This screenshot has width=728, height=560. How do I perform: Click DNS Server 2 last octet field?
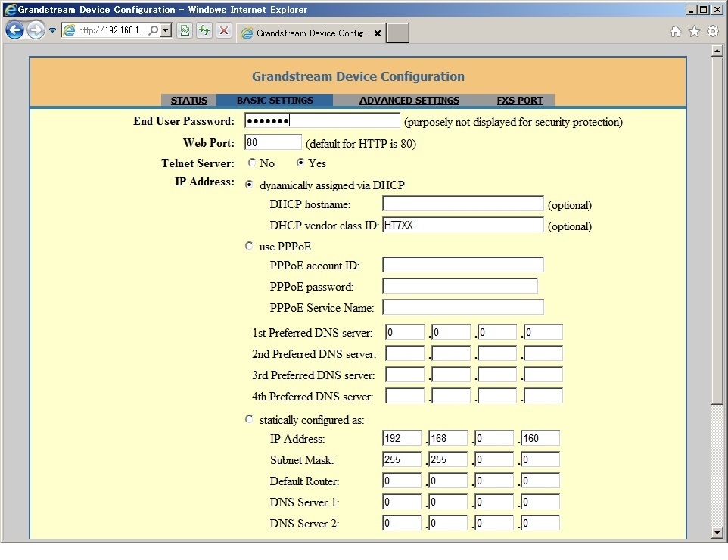pos(540,524)
